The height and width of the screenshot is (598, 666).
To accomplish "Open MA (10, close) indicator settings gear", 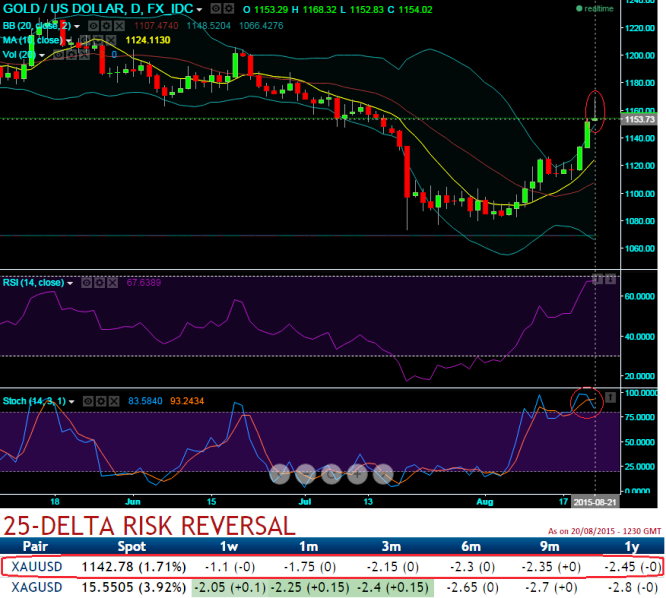I will coord(97,41).
